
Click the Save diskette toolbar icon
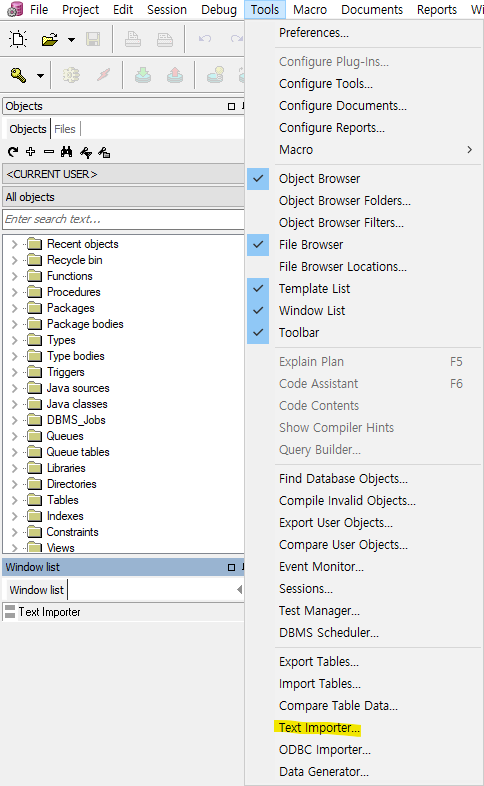click(93, 39)
